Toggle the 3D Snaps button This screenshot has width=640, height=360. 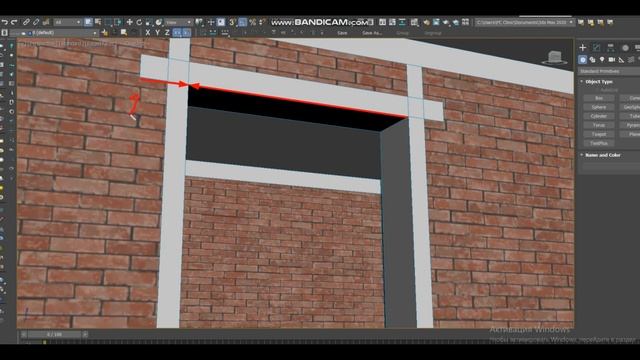232,22
